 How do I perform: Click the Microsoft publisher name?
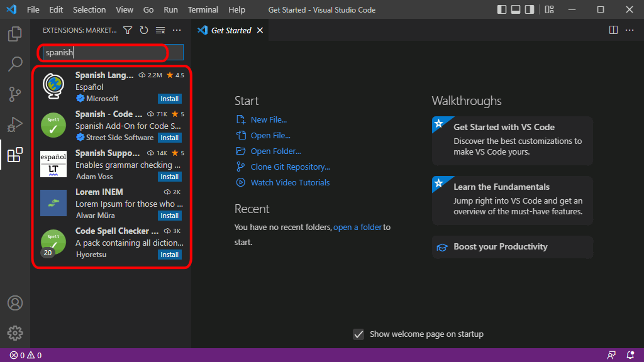tap(102, 99)
